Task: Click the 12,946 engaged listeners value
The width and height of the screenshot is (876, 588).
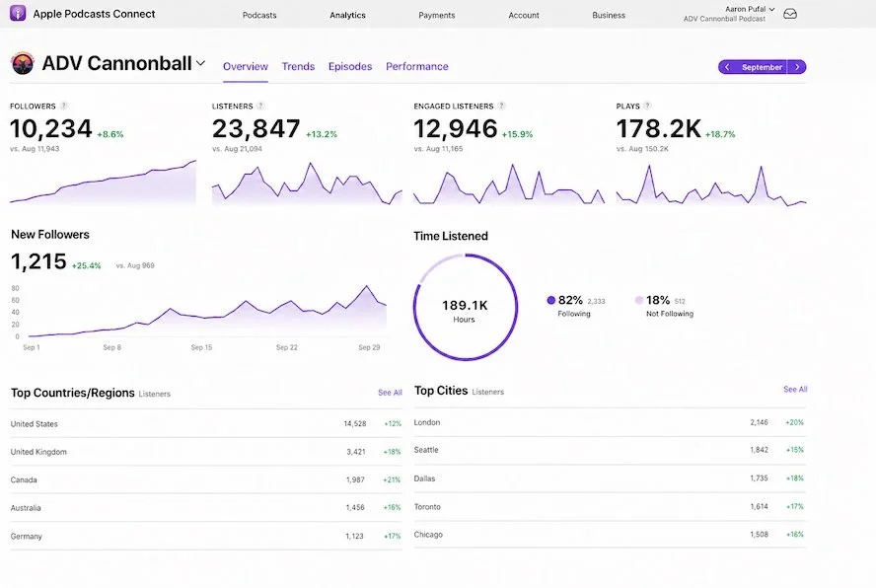Action: click(x=456, y=129)
